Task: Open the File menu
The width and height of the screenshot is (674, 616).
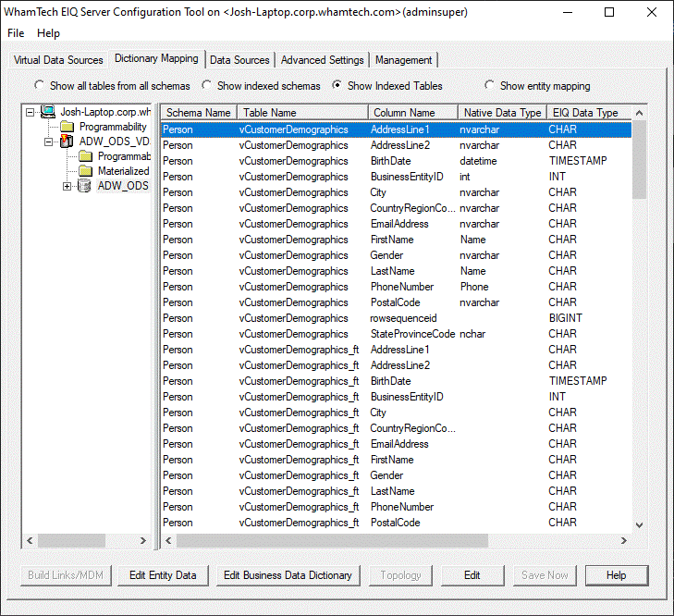Action: [16, 33]
